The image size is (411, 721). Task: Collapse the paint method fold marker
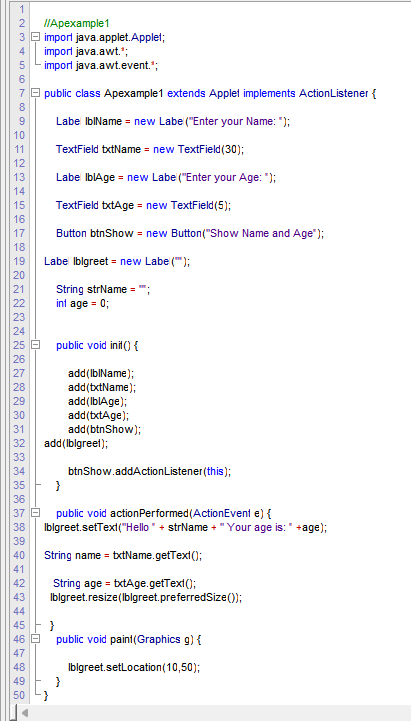[x=35, y=639]
